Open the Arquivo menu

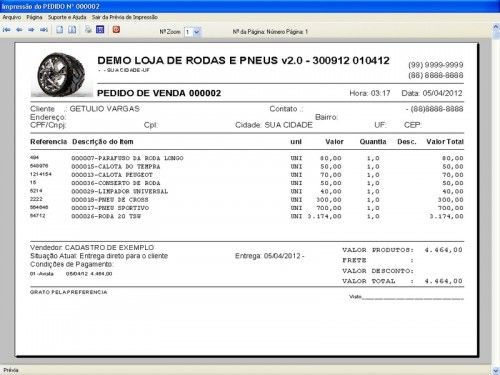click(x=12, y=17)
